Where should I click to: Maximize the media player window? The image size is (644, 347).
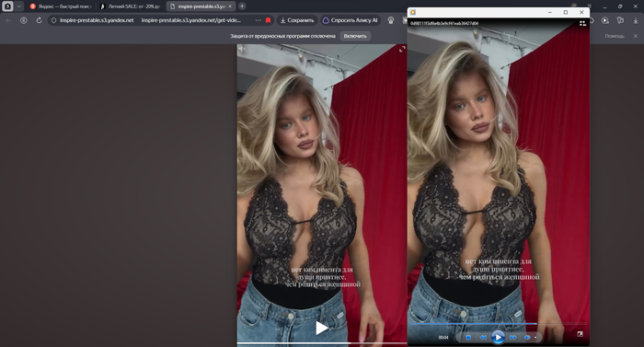(566, 12)
